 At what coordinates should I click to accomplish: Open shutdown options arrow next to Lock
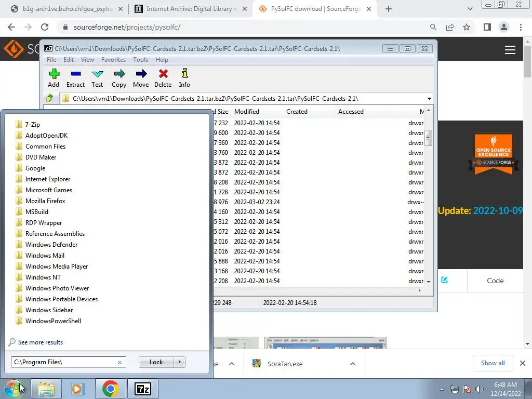pos(179,362)
